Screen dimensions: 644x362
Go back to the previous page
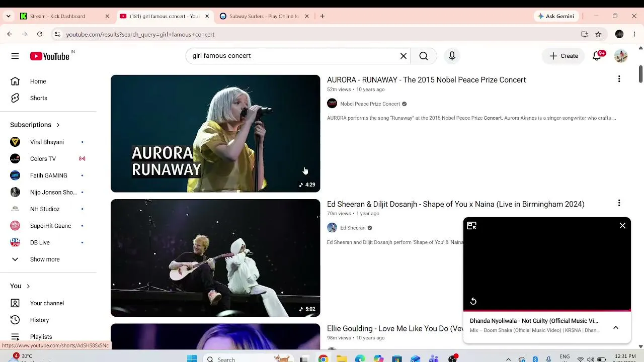coord(10,34)
